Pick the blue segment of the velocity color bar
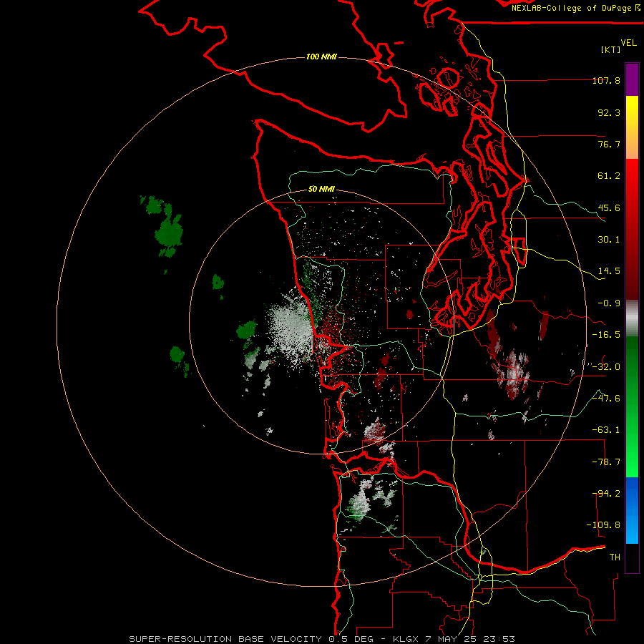This screenshot has height=644, width=644. (x=632, y=510)
